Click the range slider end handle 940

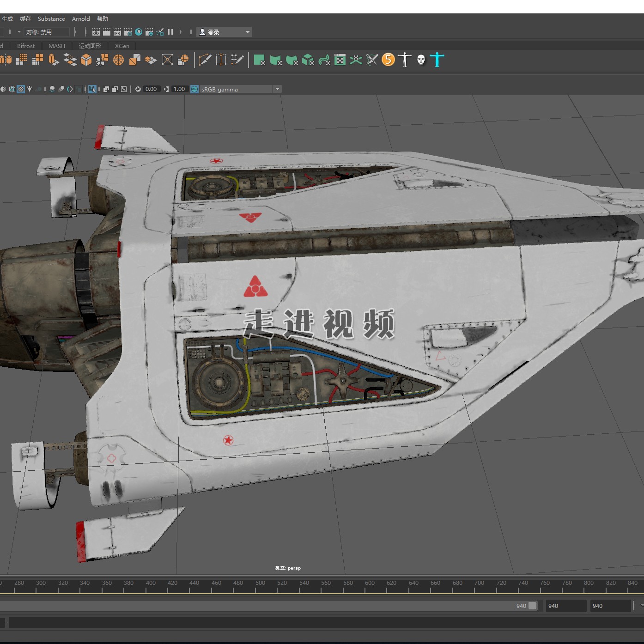(x=533, y=606)
